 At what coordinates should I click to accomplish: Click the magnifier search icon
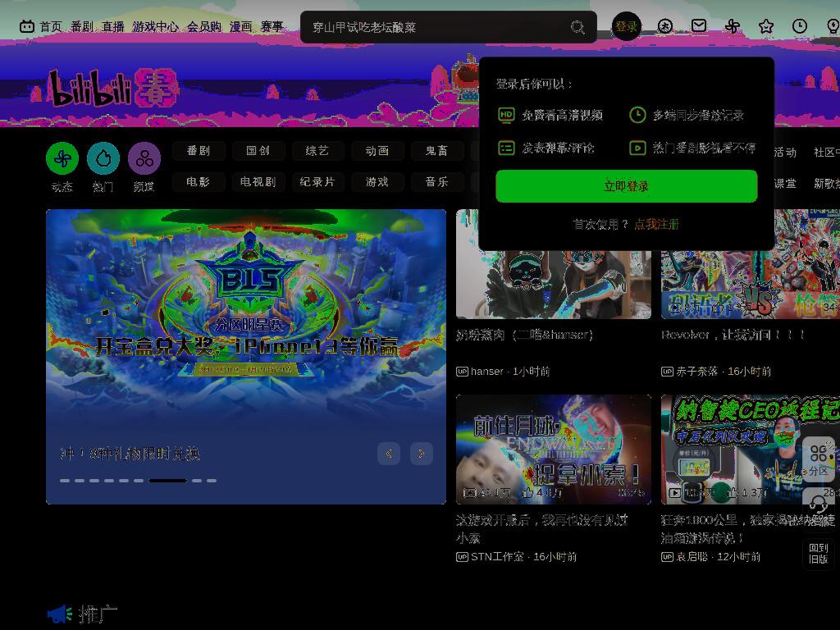[577, 27]
